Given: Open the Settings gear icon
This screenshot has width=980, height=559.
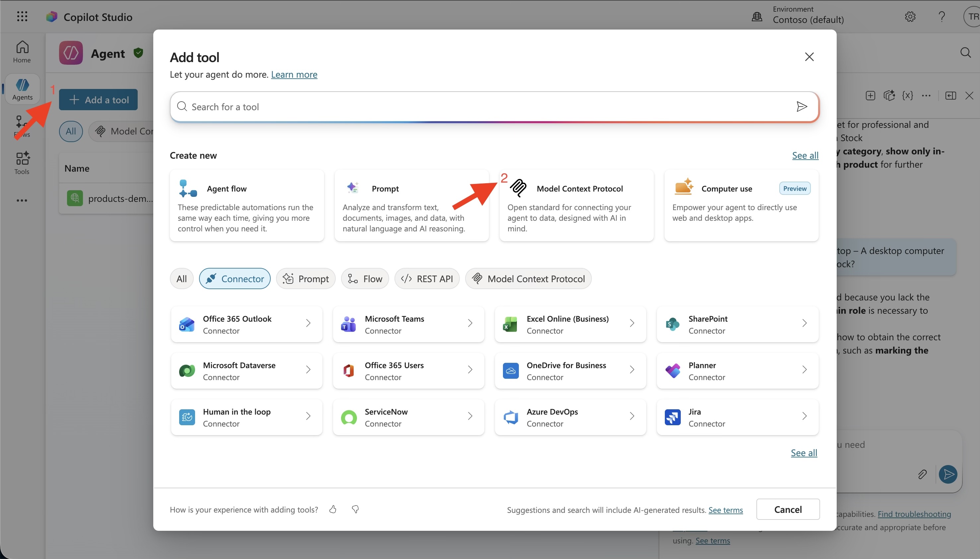Looking at the screenshot, I should (910, 17).
